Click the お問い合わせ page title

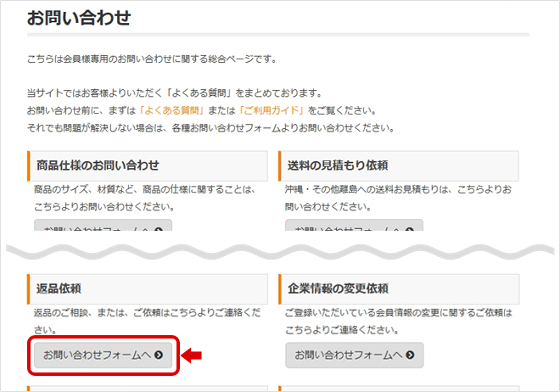point(79,17)
